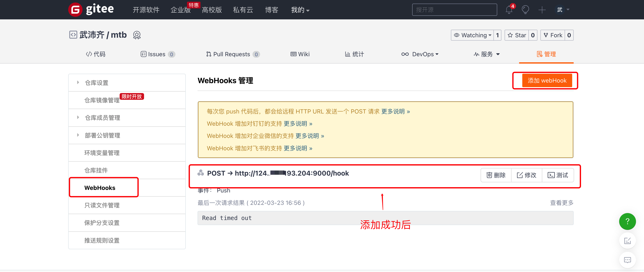Switch to the Issues tab

[x=156, y=54]
